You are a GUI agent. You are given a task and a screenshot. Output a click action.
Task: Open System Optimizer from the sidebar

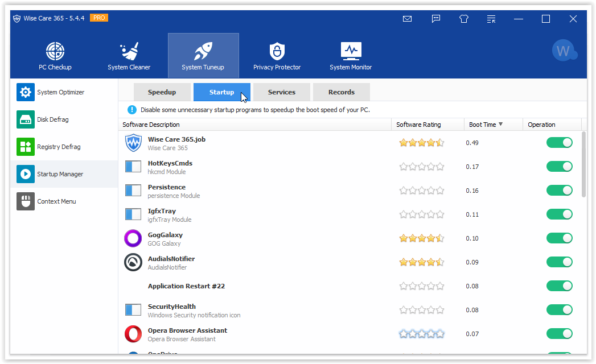point(64,92)
